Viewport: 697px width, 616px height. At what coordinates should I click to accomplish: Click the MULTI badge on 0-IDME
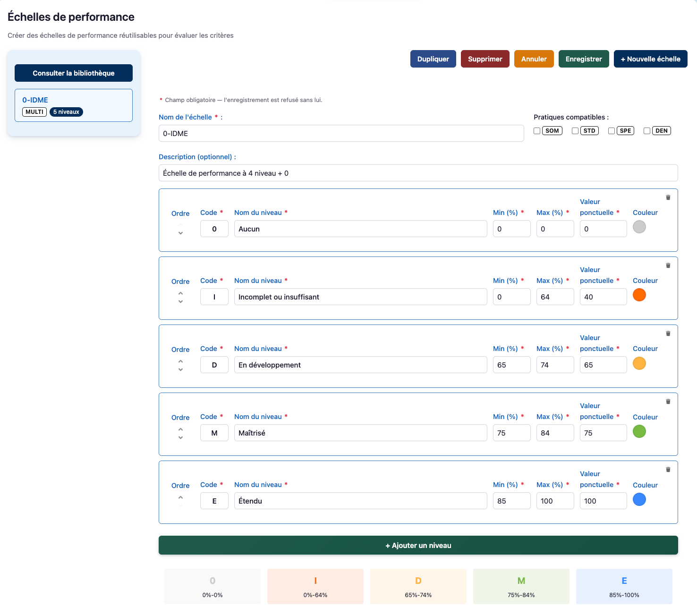[34, 112]
